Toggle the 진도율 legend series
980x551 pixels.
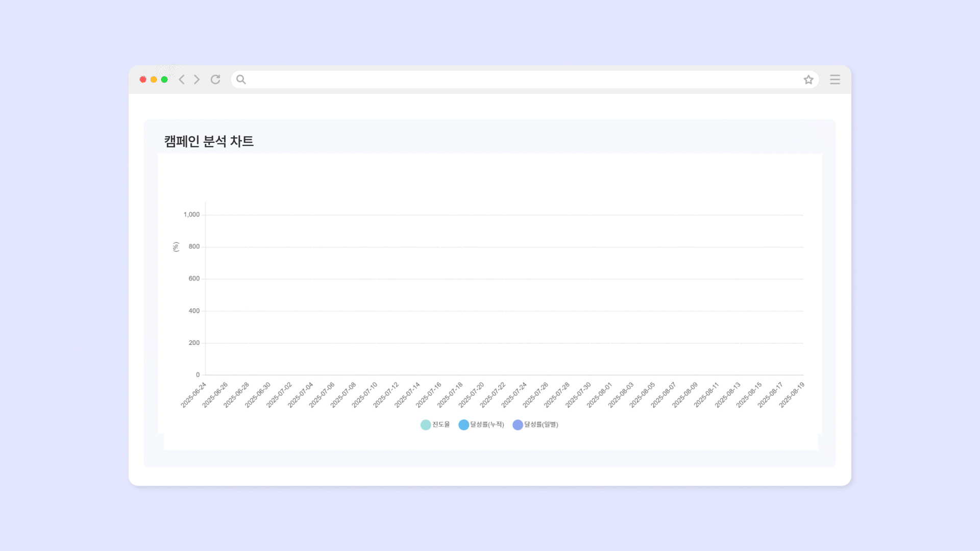(x=441, y=424)
